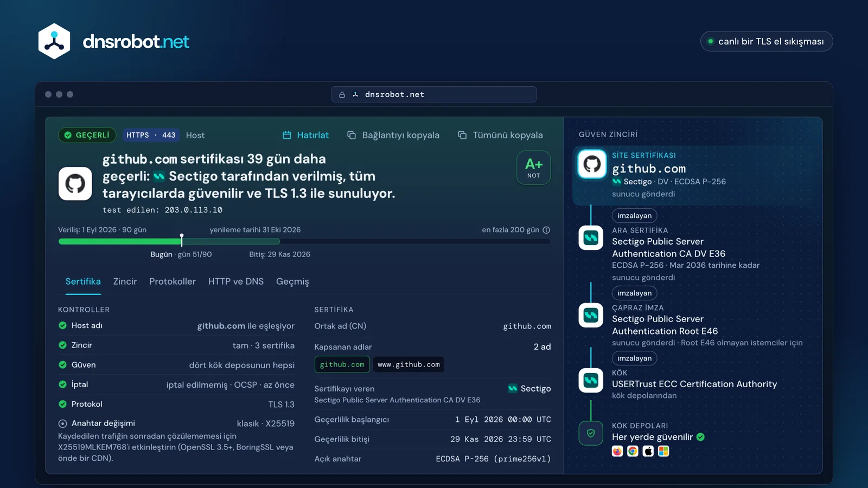Click the dnsrobot.net hexagon logo
868x488 pixels.
pos(54,41)
